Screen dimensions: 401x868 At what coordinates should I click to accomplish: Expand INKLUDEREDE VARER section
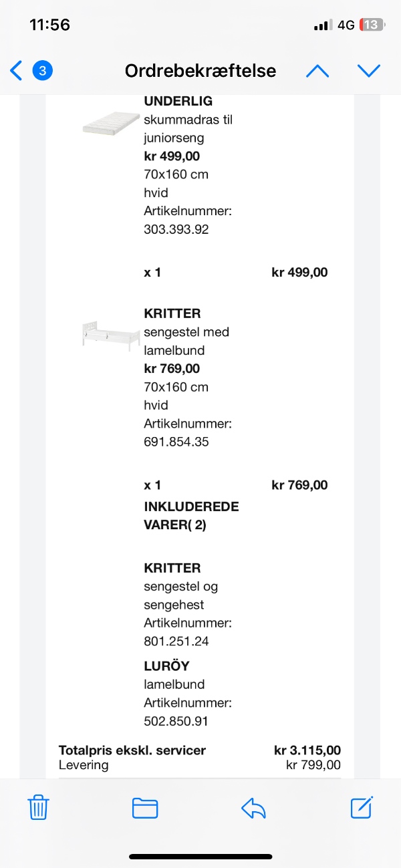click(x=192, y=516)
